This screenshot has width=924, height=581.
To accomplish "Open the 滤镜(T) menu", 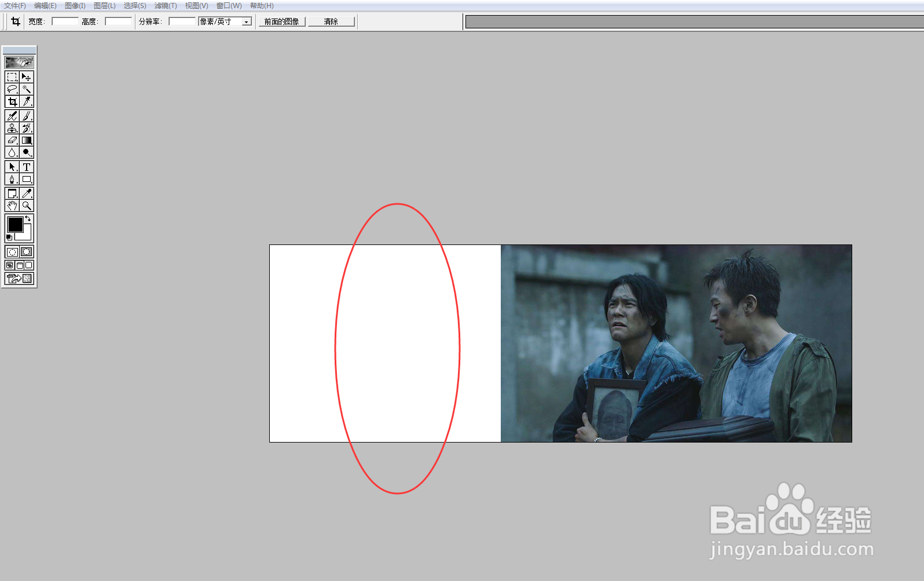I will 166,6.
